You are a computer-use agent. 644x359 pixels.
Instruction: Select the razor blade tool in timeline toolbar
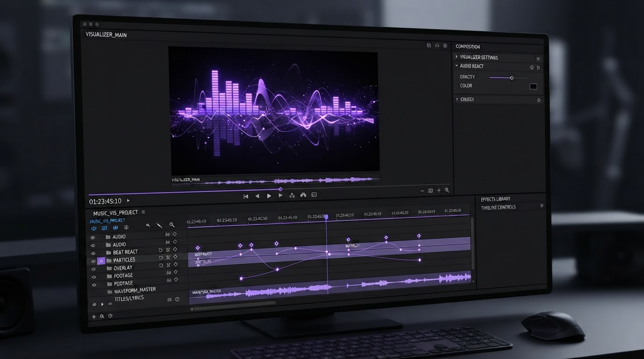(159, 225)
